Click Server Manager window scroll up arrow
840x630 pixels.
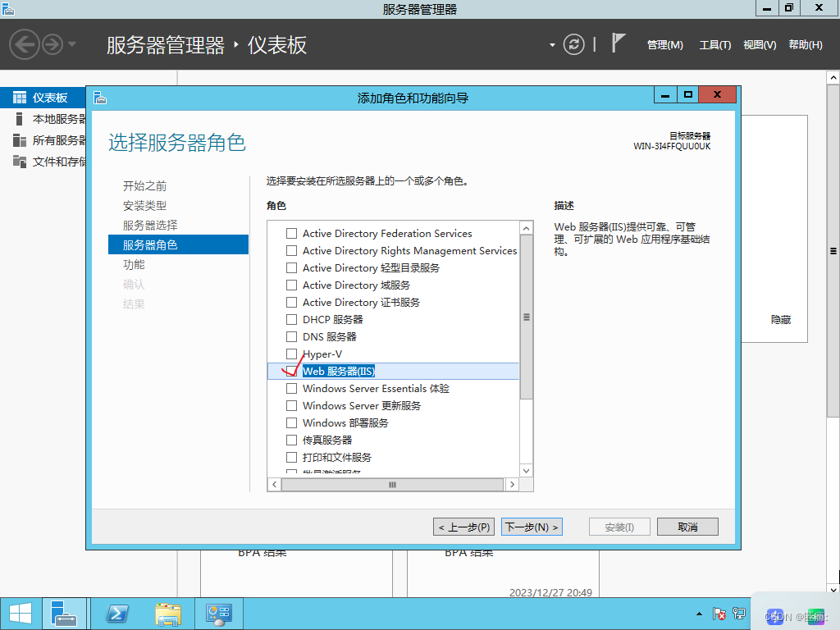coord(833,77)
